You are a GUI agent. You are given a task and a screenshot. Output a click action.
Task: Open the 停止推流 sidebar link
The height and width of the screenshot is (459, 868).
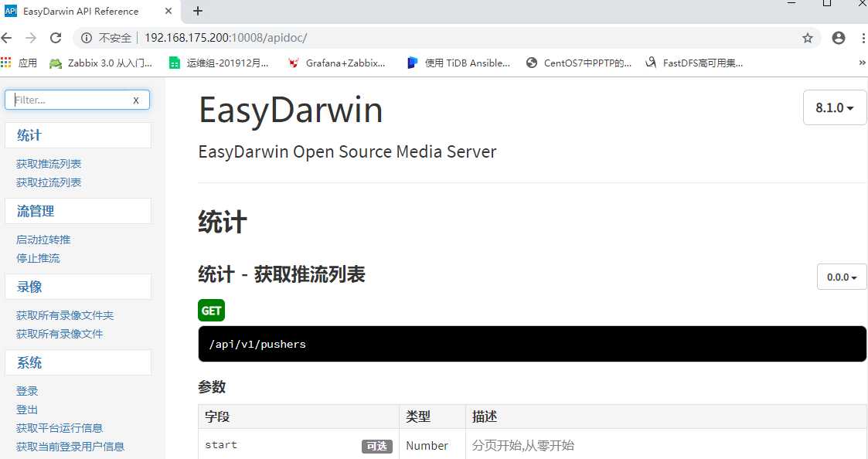[x=38, y=258]
